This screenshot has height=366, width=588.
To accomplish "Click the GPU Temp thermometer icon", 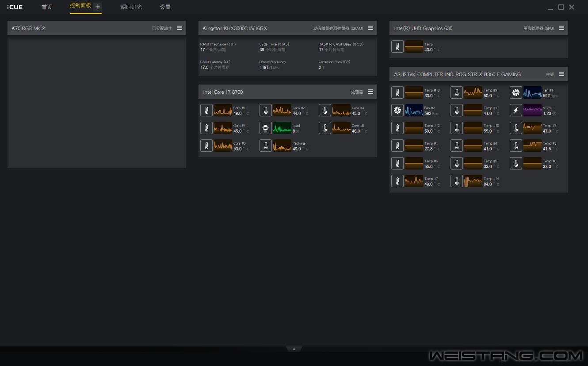I will [x=397, y=46].
